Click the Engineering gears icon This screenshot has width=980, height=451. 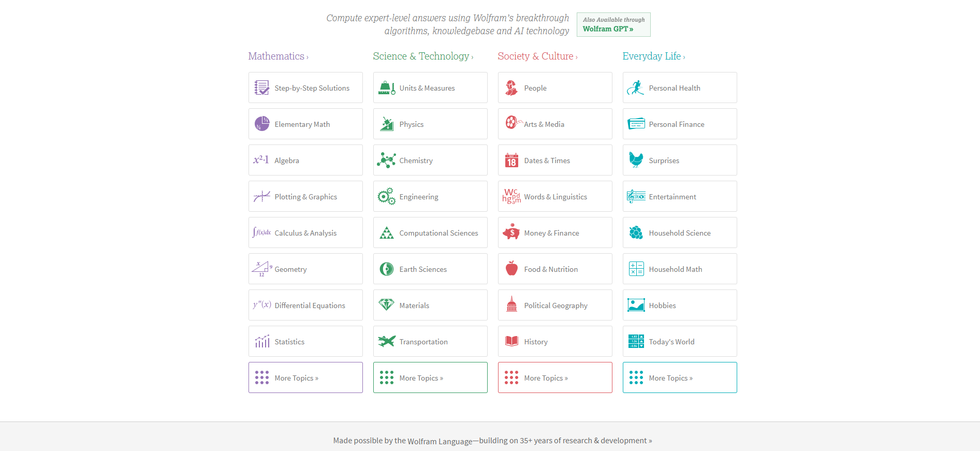click(x=386, y=197)
